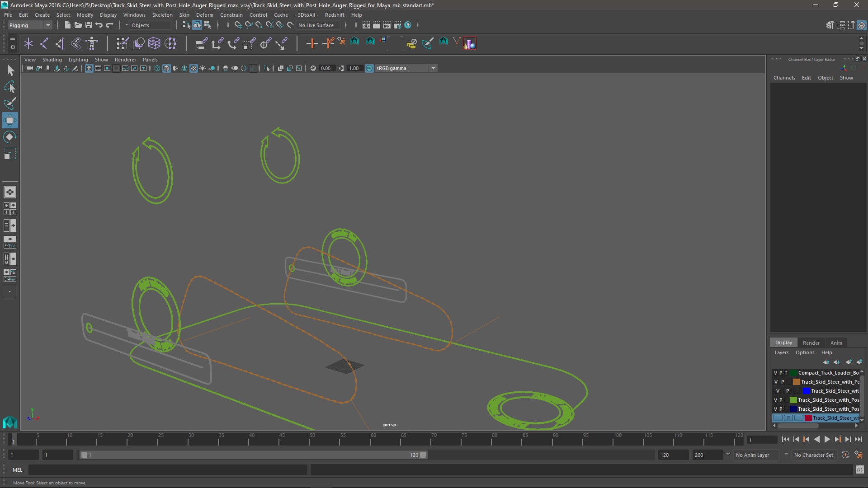Undo the last action with the undo arrow
Image resolution: width=868 pixels, height=488 pixels.
coord(99,25)
